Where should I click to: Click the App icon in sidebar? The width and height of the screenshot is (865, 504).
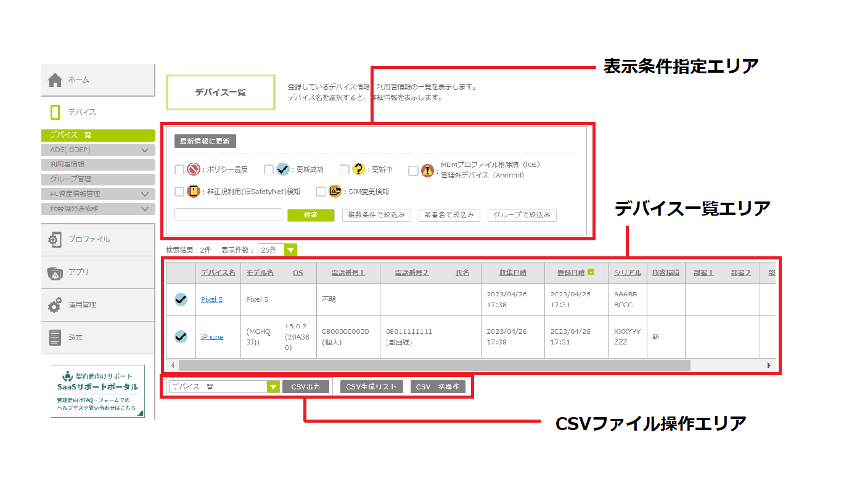[x=55, y=272]
